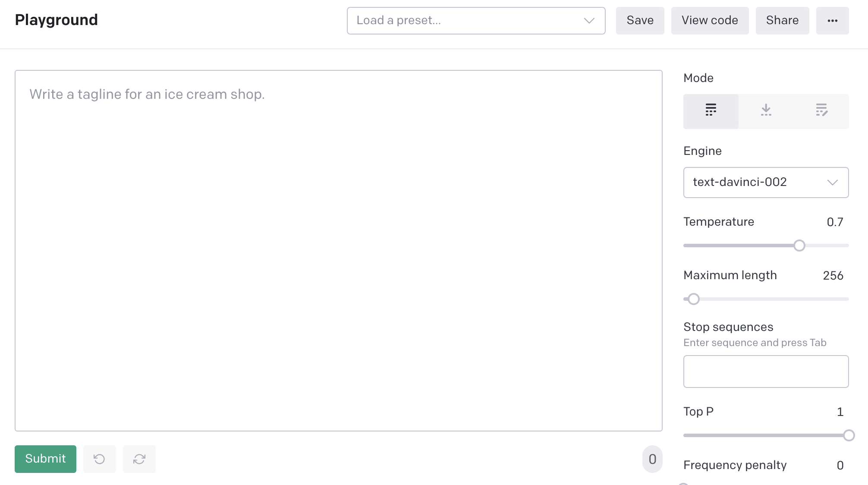The image size is (868, 485).
Task: Click the Submit button
Action: [x=45, y=459]
